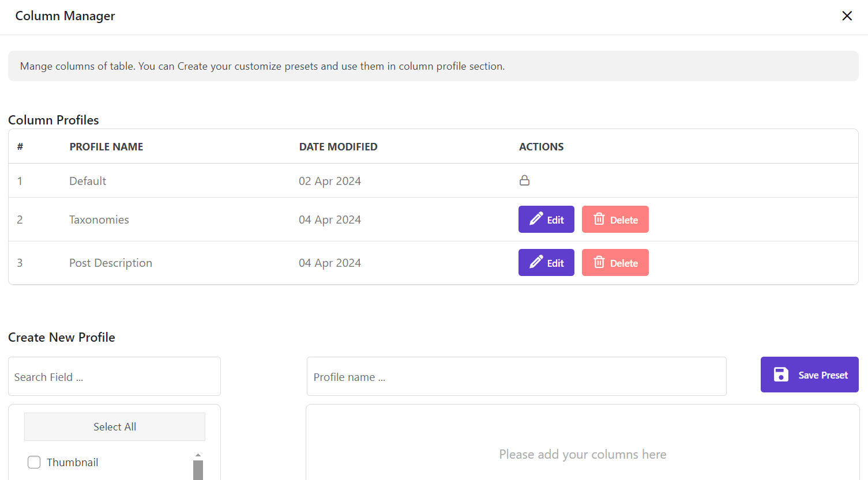Image resolution: width=868 pixels, height=480 pixels.
Task: Focus the Search Field input
Action: coord(114,376)
